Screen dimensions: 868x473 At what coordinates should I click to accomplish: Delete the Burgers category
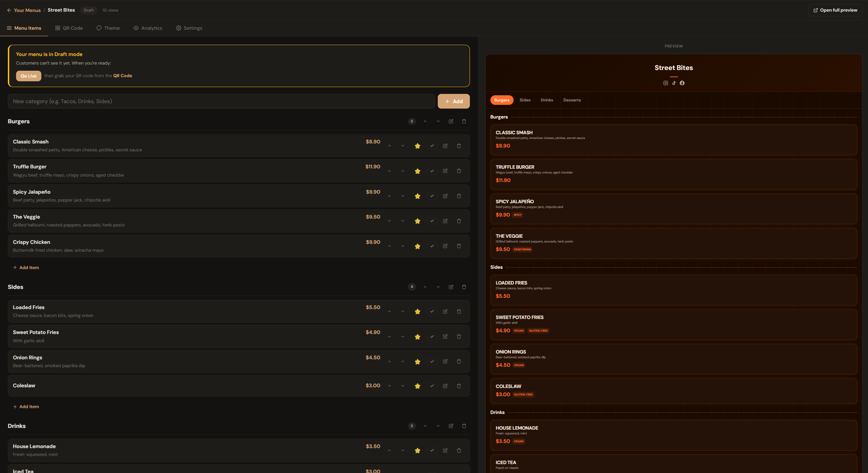(x=464, y=121)
